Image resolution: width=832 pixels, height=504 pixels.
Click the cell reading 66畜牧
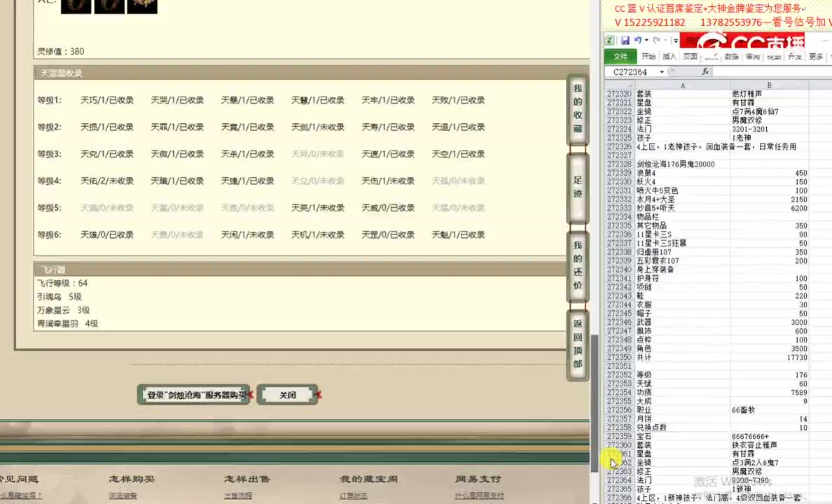click(770, 409)
